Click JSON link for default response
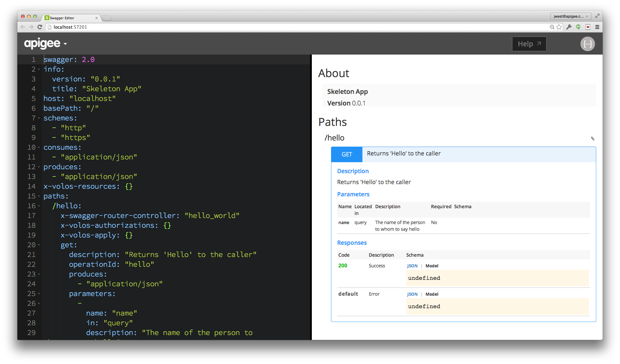The width and height of the screenshot is (620, 364). pos(412,294)
